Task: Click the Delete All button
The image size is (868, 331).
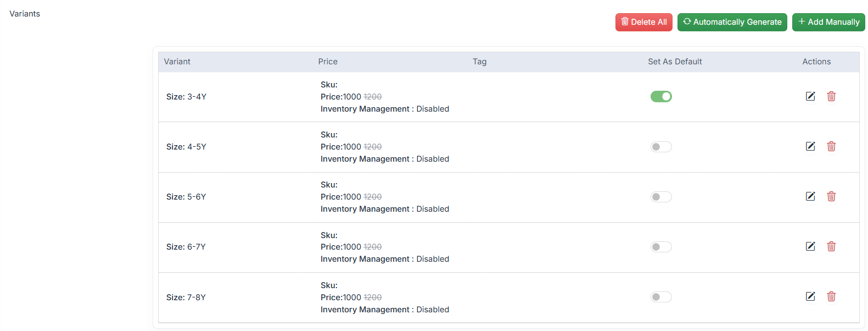Action: [643, 22]
